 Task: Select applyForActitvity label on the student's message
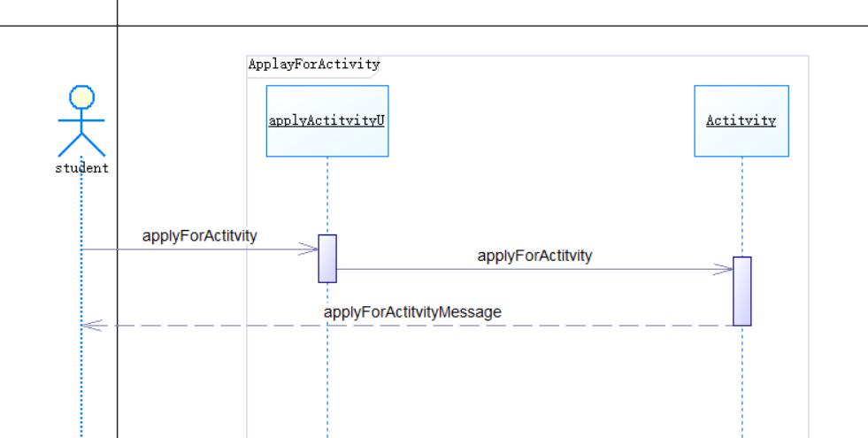199,235
